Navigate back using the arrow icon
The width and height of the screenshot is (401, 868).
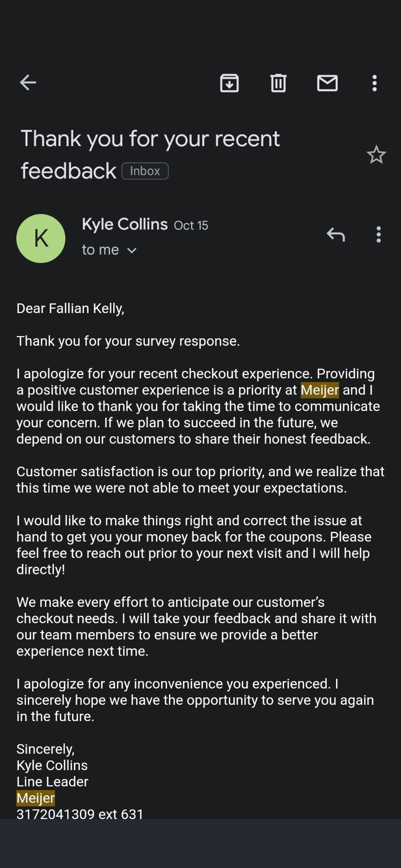tap(28, 83)
